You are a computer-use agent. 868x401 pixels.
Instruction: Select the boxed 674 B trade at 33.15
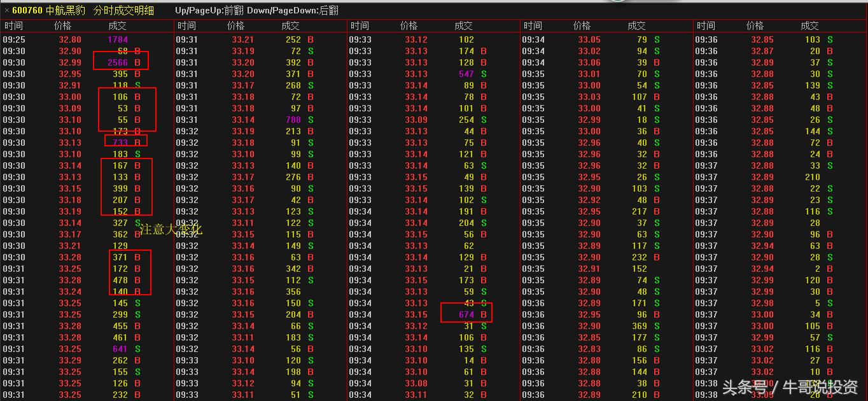coord(466,314)
